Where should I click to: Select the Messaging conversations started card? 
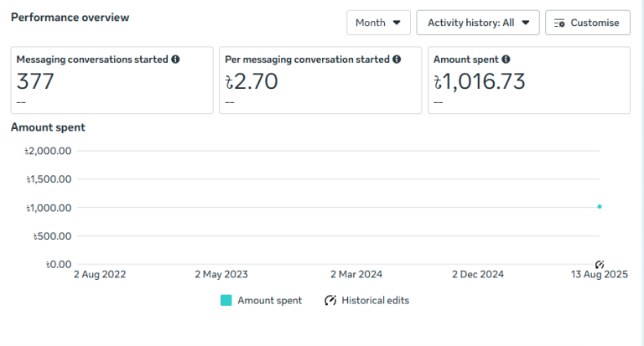[112, 80]
